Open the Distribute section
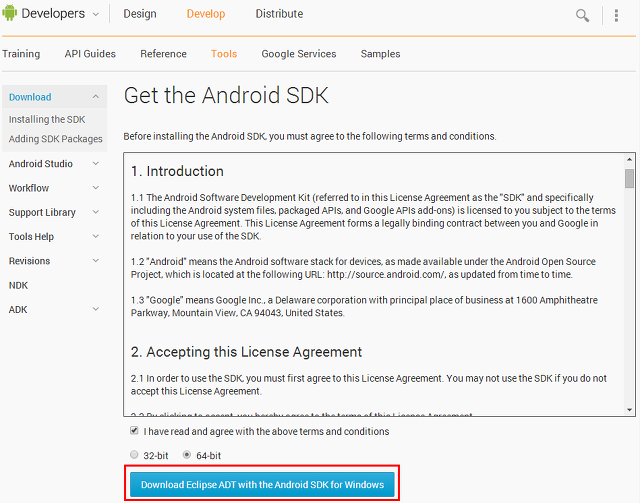This screenshot has width=640, height=503. click(279, 14)
